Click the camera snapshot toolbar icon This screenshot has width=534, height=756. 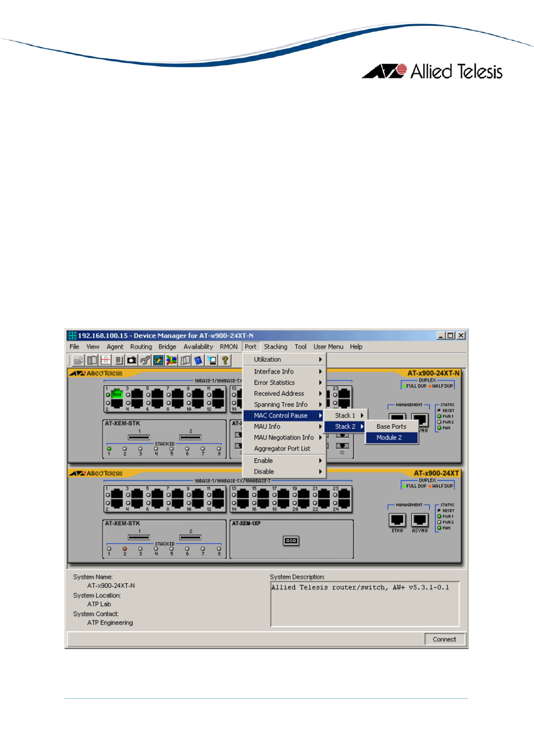[x=132, y=361]
